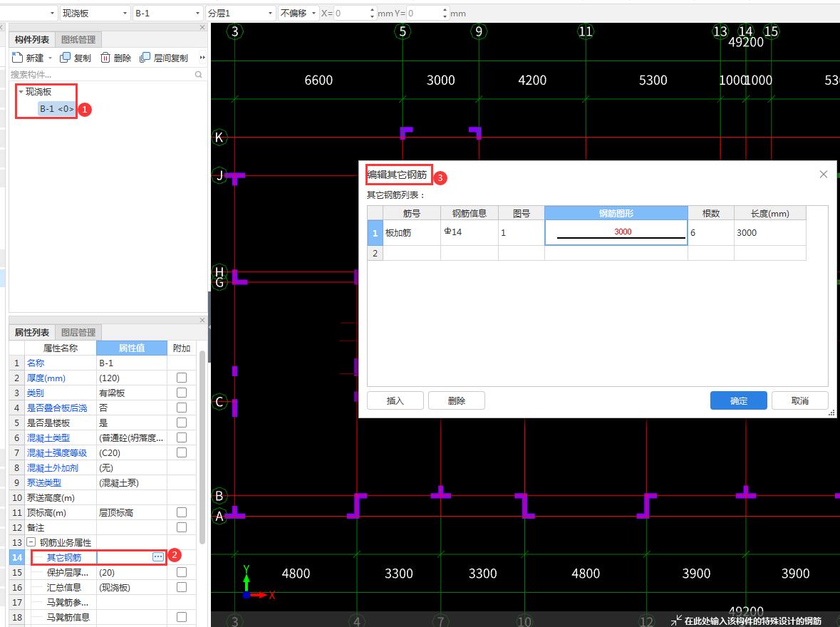Select empty row 2 header in rebar table

[375, 253]
